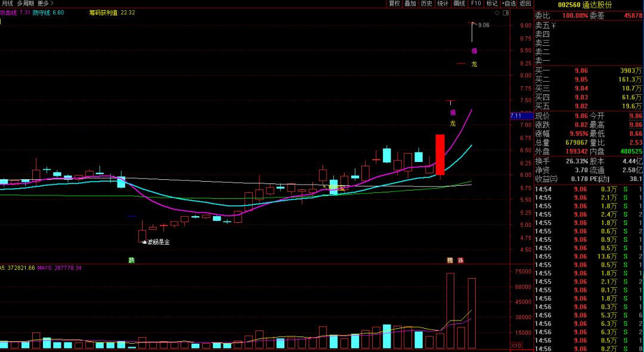Toggle 复权 price adjustment

(394, 4)
